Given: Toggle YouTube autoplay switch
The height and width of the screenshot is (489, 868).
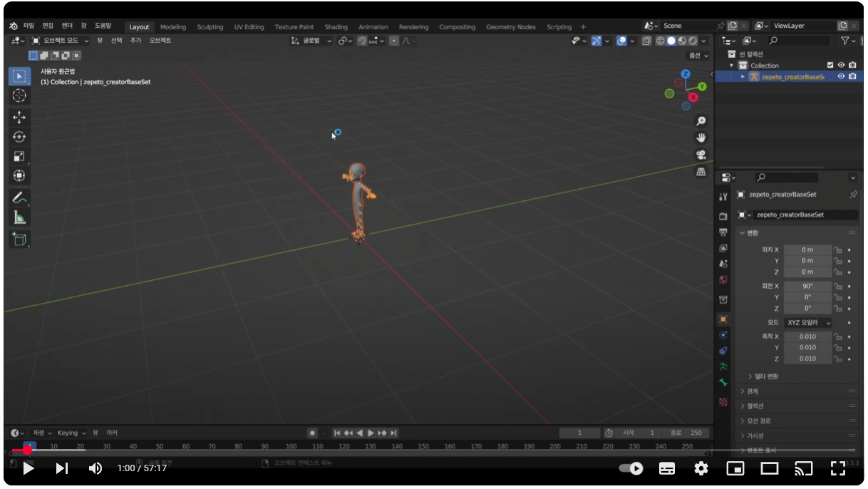Looking at the screenshot, I should pos(631,468).
